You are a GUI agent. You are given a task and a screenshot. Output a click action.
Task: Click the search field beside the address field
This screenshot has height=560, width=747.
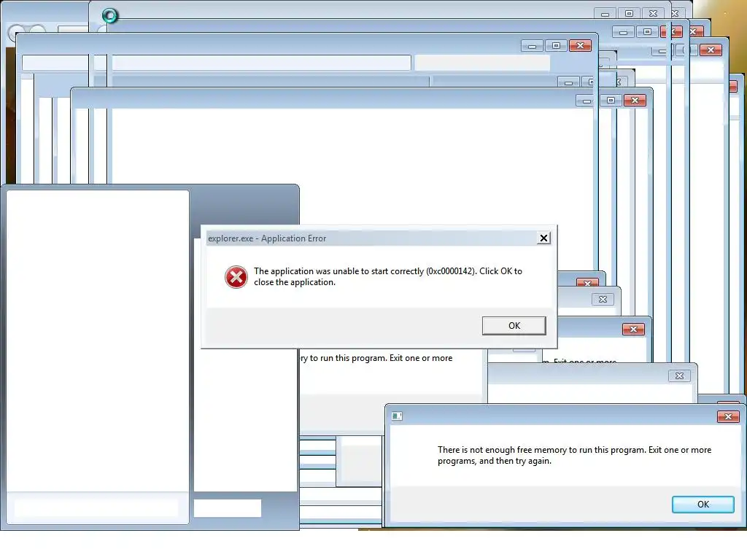pyautogui.click(x=482, y=63)
